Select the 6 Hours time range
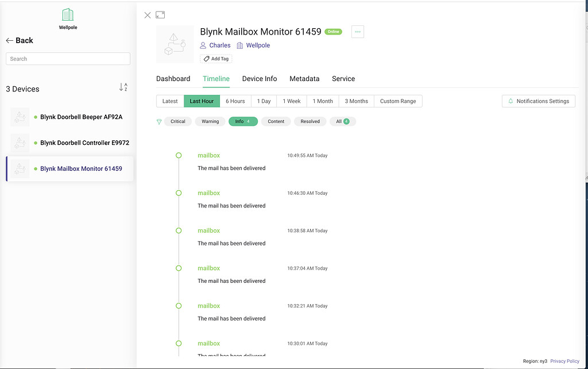Viewport: 588px width, 369px height. tap(235, 101)
